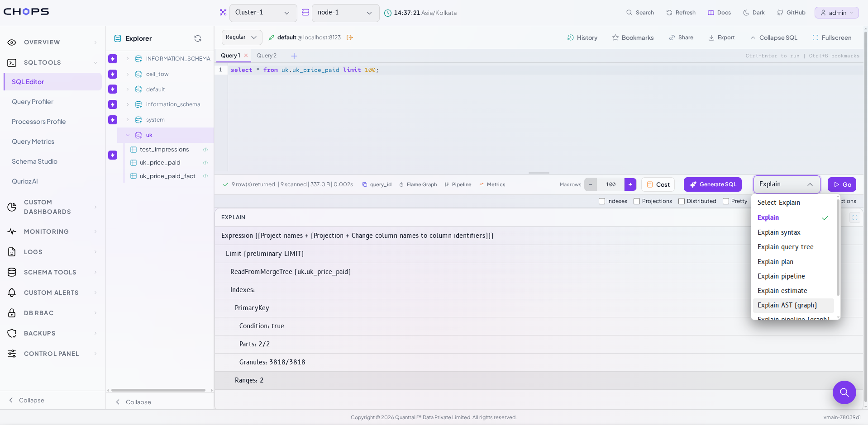
Task: Open the admin user menu
Action: click(837, 13)
